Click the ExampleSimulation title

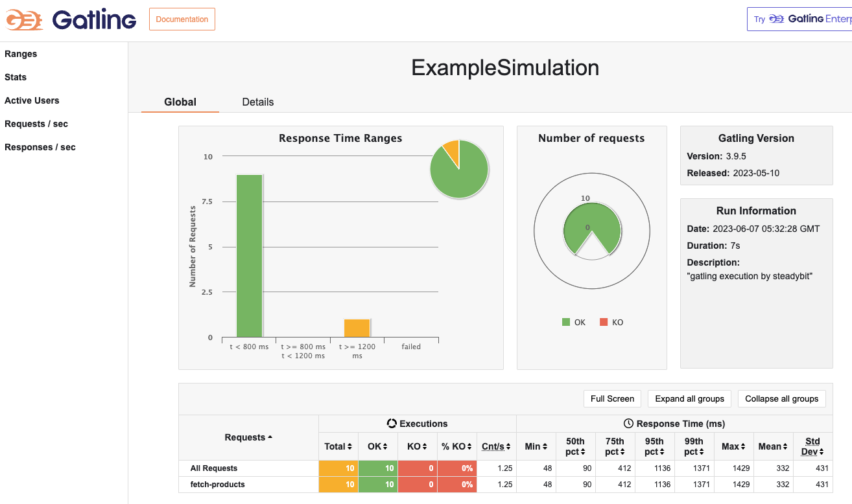click(505, 68)
